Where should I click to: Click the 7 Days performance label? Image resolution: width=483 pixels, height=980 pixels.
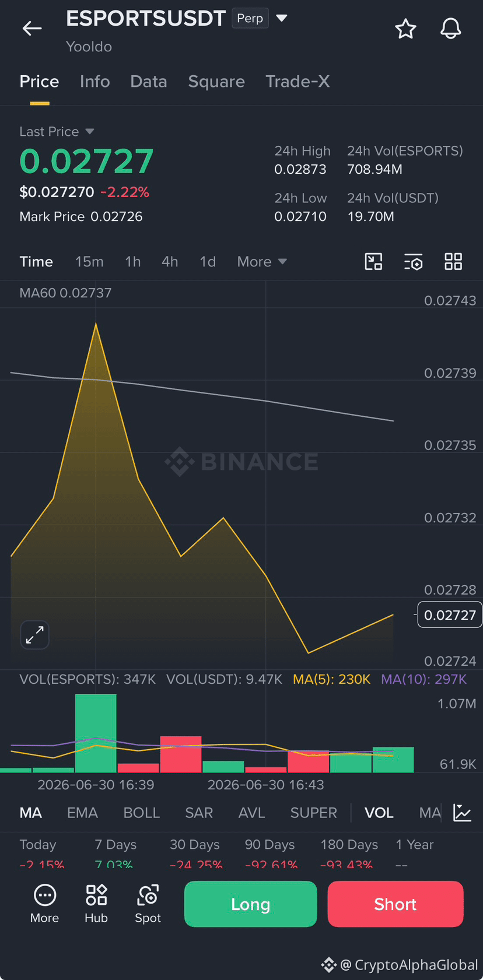point(116,845)
